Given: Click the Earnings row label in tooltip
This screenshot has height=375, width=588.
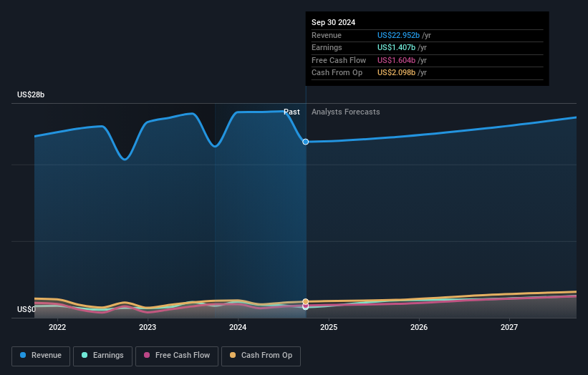Looking at the screenshot, I should (327, 47).
